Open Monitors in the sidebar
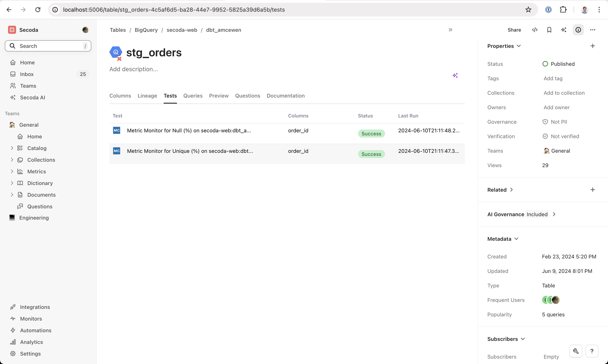The width and height of the screenshot is (608, 364). point(31,319)
